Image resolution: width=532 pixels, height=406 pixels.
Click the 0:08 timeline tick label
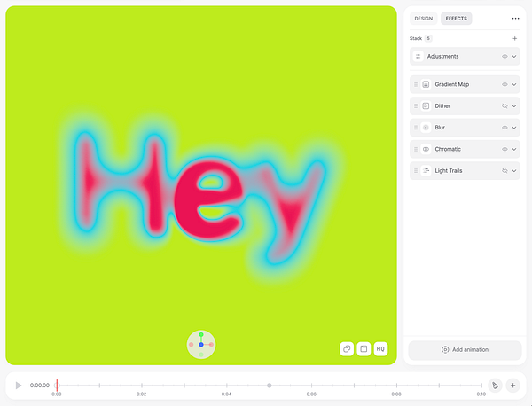pyautogui.click(x=396, y=394)
